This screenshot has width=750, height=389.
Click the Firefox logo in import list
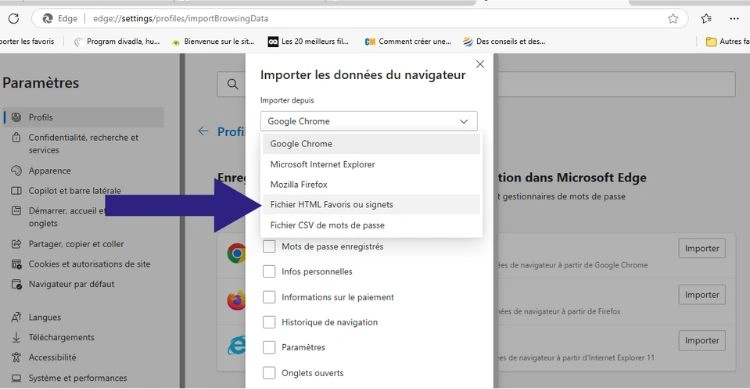click(236, 300)
